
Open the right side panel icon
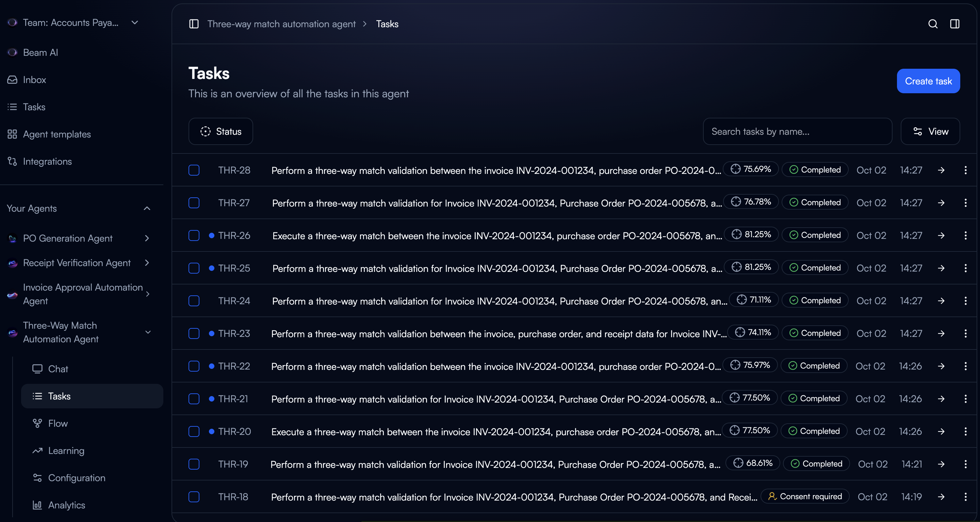point(954,24)
